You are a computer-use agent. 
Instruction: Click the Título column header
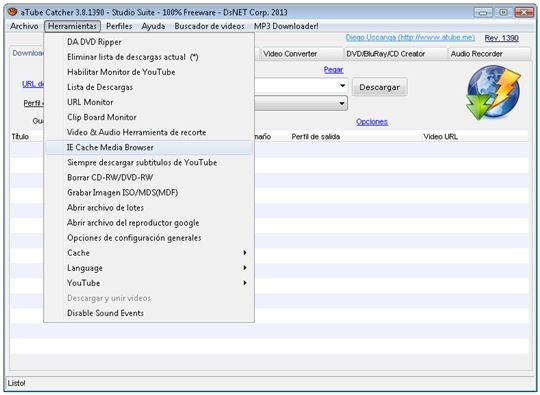pyautogui.click(x=20, y=137)
